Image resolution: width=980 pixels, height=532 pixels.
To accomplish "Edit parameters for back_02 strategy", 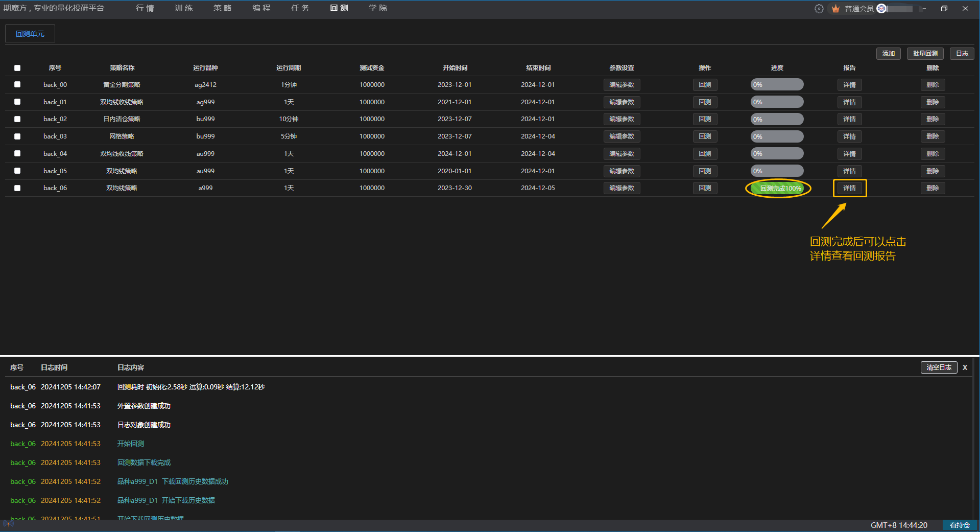I will coord(622,119).
